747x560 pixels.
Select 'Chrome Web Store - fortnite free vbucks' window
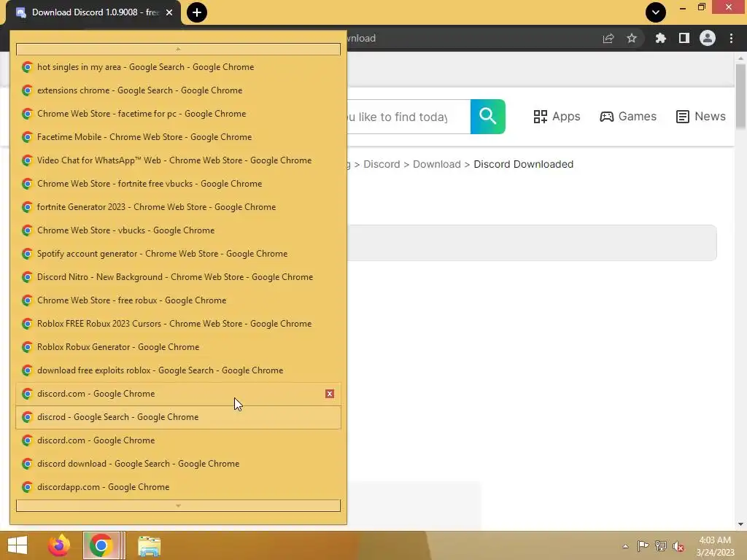pyautogui.click(x=178, y=184)
